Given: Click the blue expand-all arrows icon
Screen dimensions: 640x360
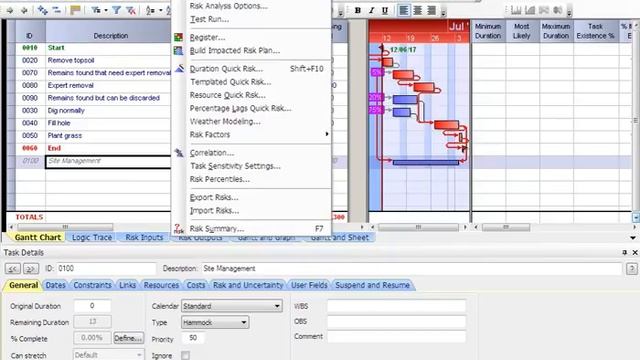Looking at the screenshot, I should (42, 10).
